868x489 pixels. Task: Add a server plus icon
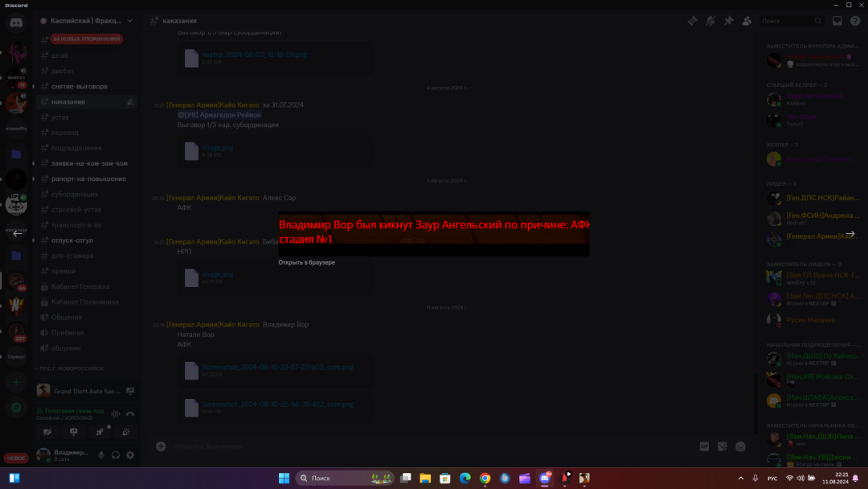tap(16, 382)
